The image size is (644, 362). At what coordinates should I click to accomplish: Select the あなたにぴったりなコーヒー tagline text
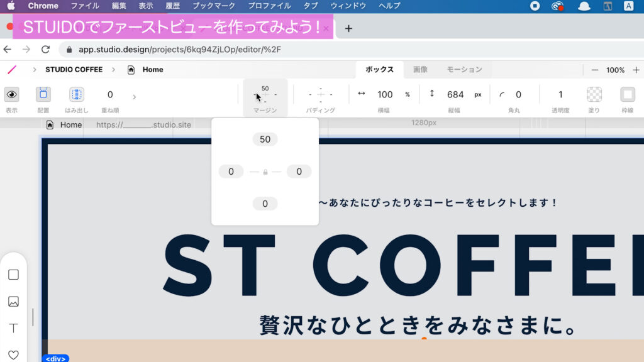click(x=438, y=203)
